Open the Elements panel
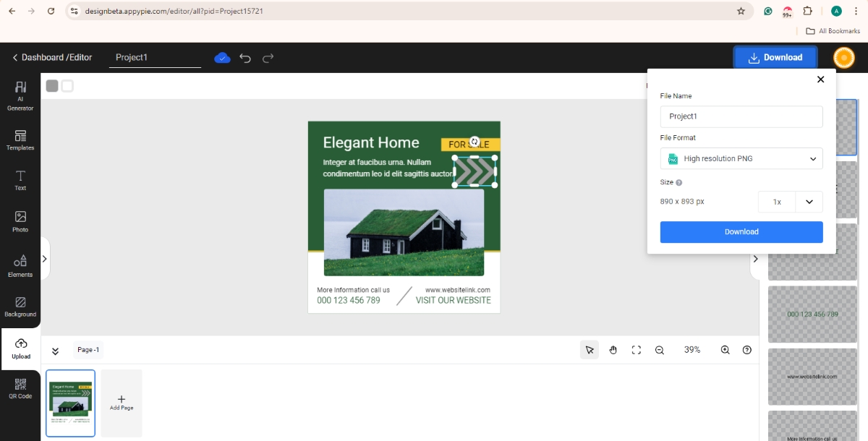The width and height of the screenshot is (868, 441). click(20, 266)
